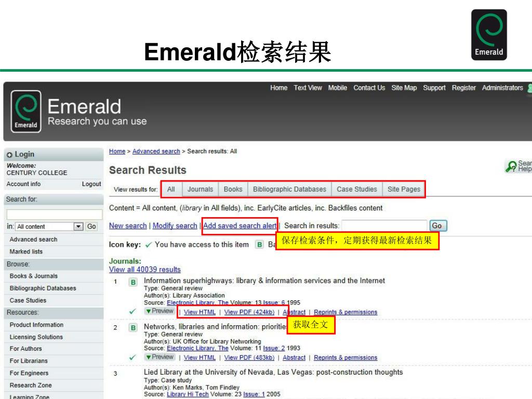Click the Advanced search breadcrumb link
The image size is (532, 399).
(156, 151)
